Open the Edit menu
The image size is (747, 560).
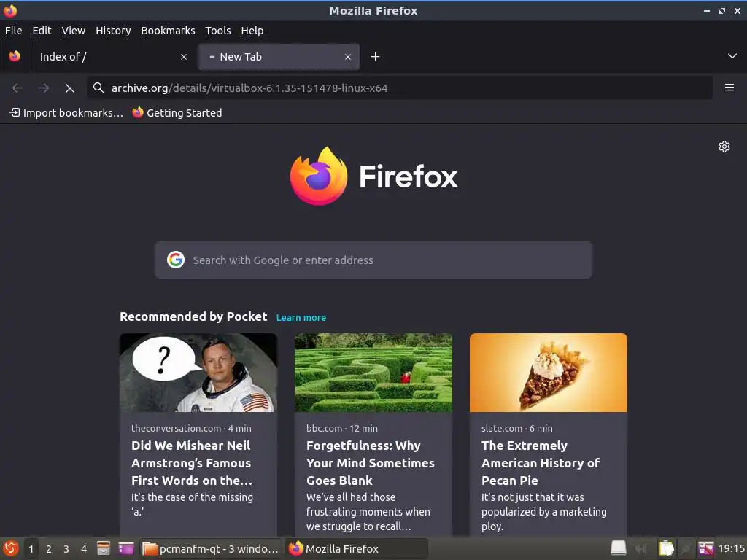pyautogui.click(x=42, y=31)
